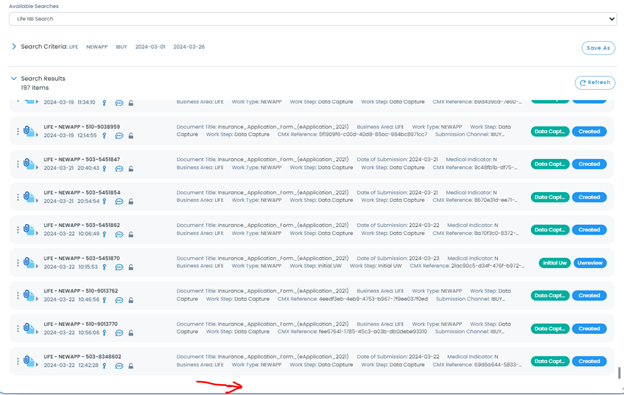Click the key icon on row 503-8348602
This screenshot has height=395, width=624.
click(x=104, y=366)
